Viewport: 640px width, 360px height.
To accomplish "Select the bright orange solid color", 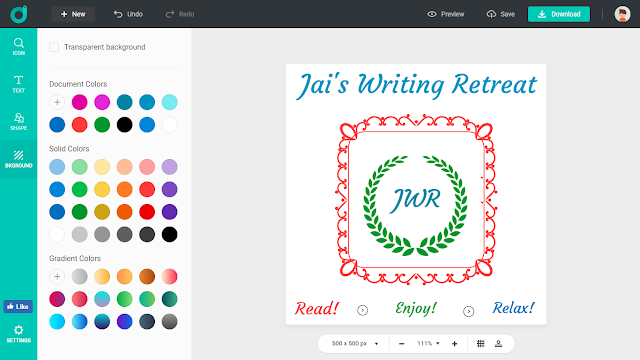I will click(x=124, y=189).
